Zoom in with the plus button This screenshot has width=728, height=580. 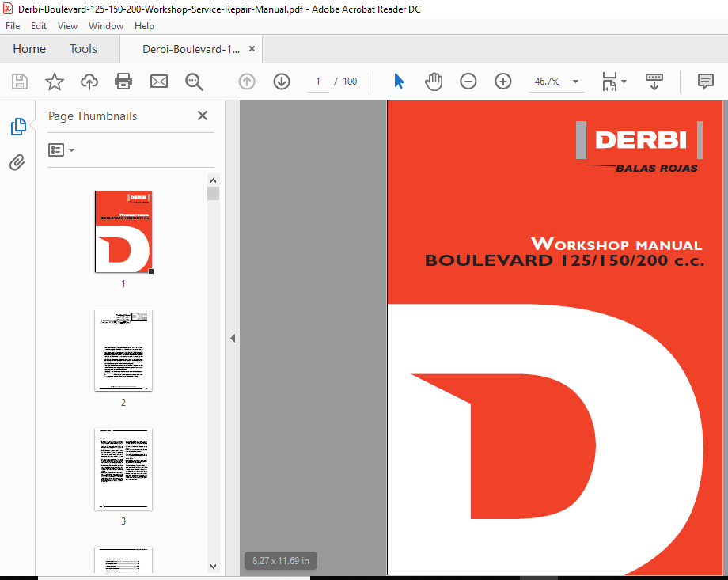click(502, 82)
